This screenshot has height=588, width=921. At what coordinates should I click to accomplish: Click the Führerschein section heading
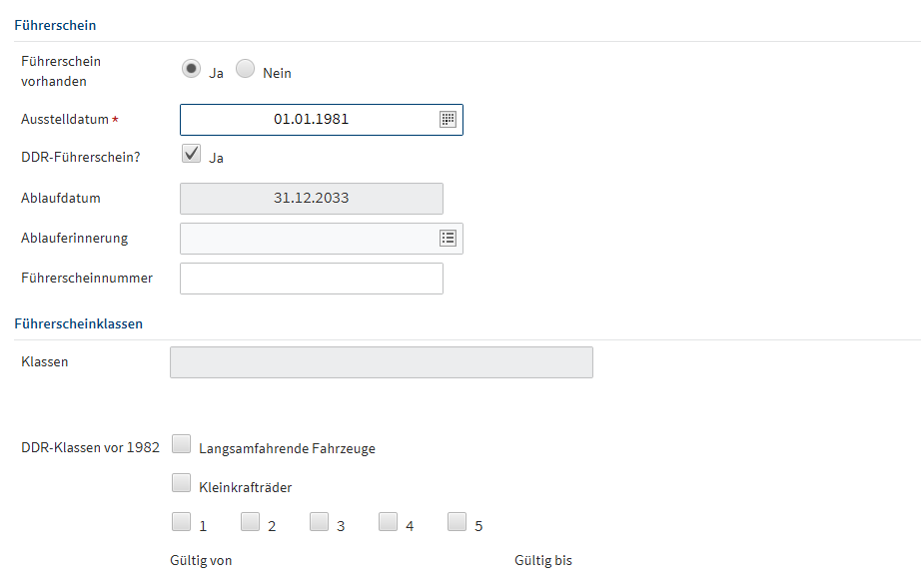tap(55, 24)
